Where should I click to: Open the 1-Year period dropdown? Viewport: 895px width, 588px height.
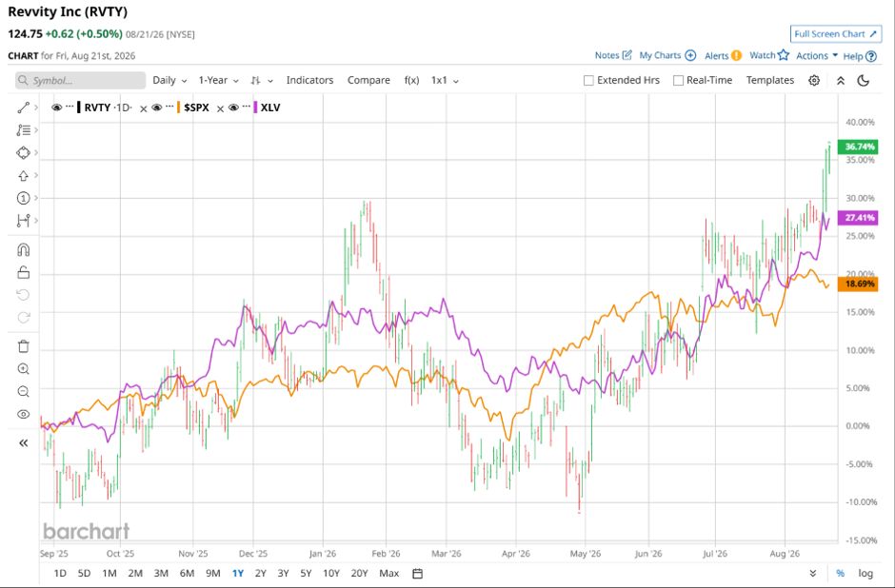219,81
